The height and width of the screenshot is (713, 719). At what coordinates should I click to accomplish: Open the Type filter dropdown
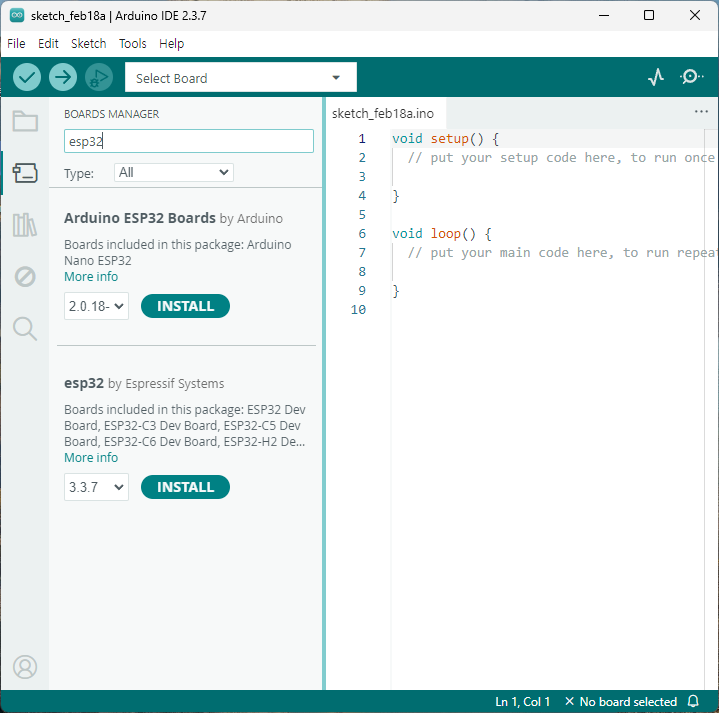(x=174, y=172)
